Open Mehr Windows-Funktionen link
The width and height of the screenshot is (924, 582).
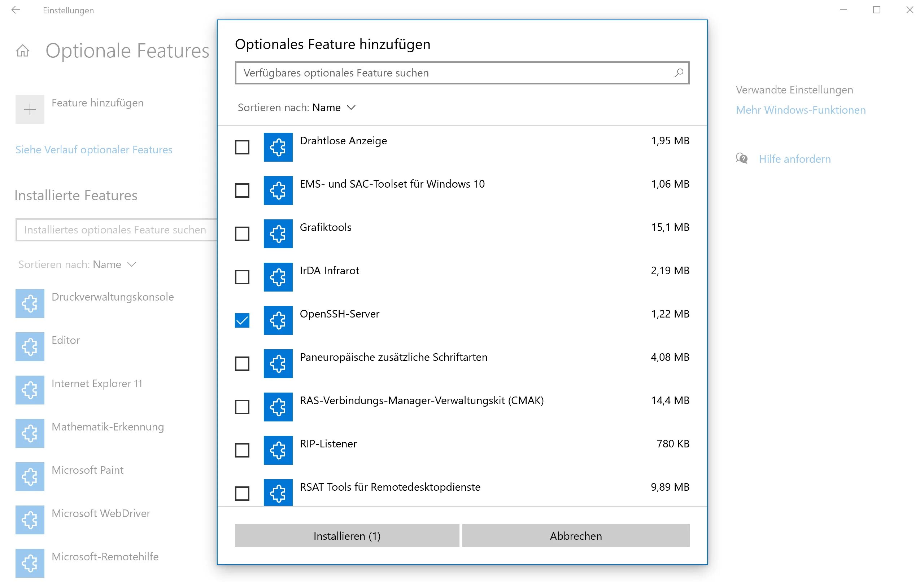(x=801, y=110)
